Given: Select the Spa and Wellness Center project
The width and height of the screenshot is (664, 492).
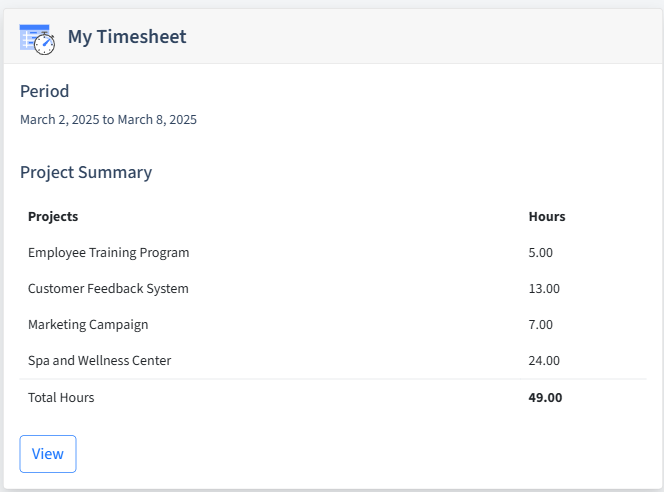Looking at the screenshot, I should click(100, 360).
